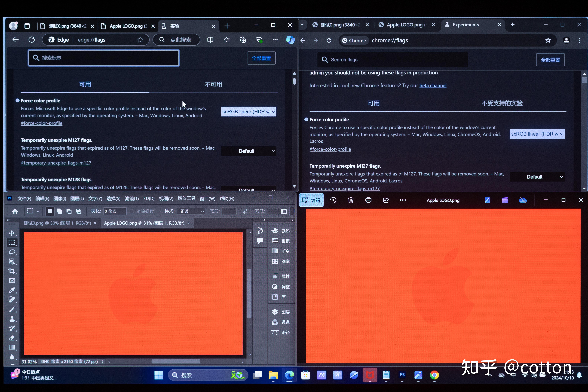Image resolution: width=588 pixels, height=392 pixels.
Task: Open the 通道 (Channels) panel
Action: pyautogui.click(x=281, y=322)
